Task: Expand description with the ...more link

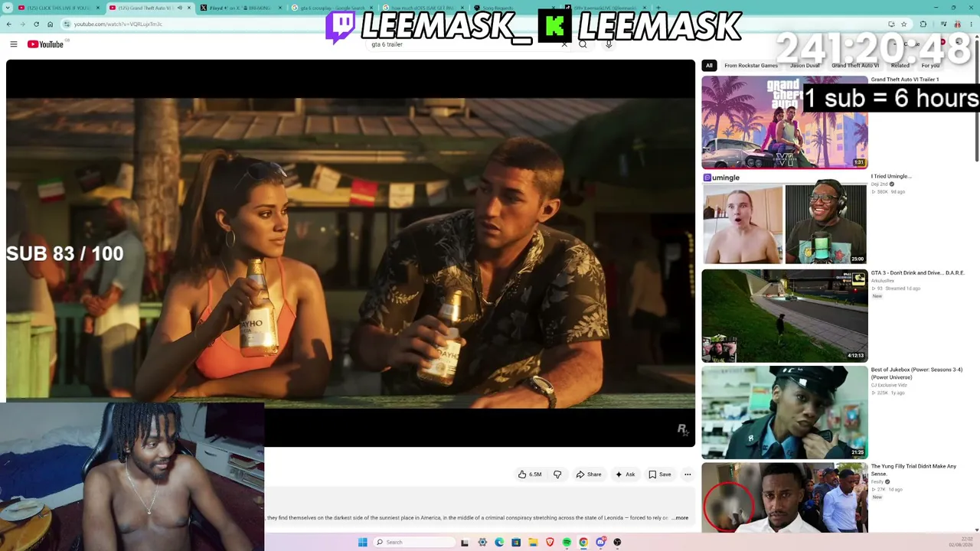Action: click(680, 518)
